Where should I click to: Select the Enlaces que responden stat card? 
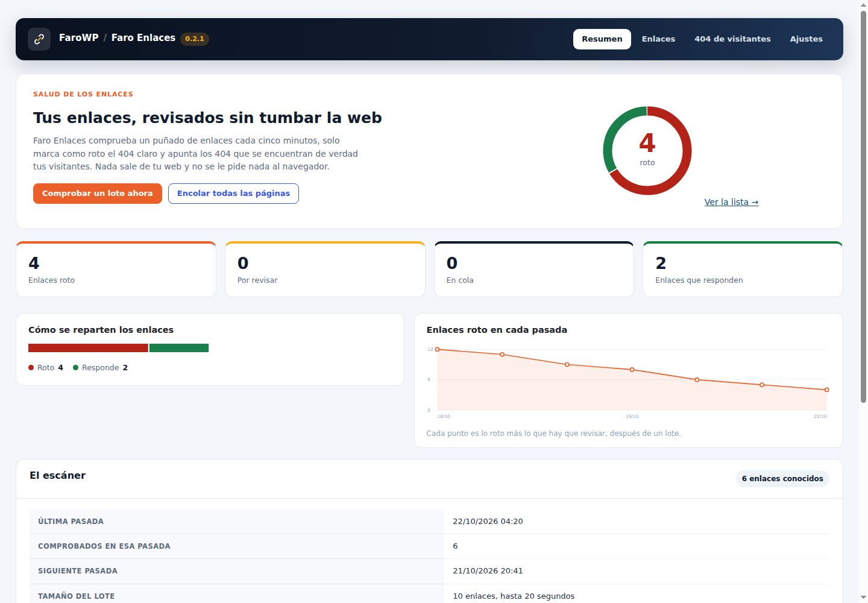click(743, 269)
